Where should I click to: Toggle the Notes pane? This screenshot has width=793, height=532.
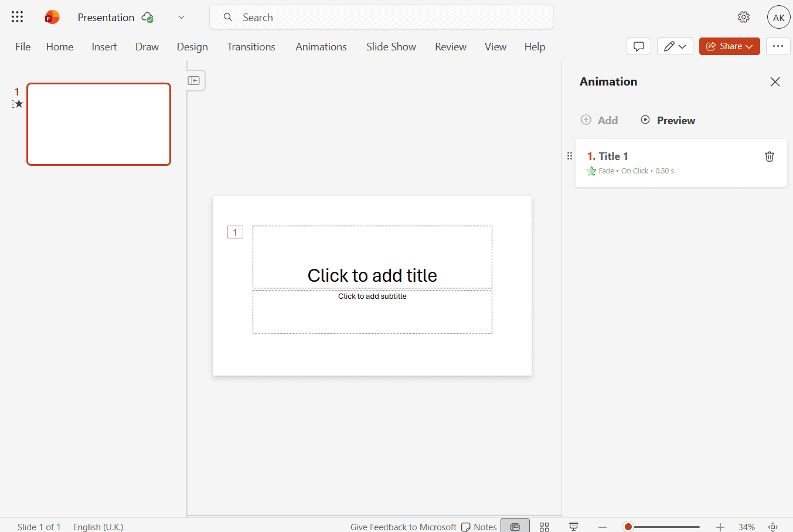click(479, 527)
